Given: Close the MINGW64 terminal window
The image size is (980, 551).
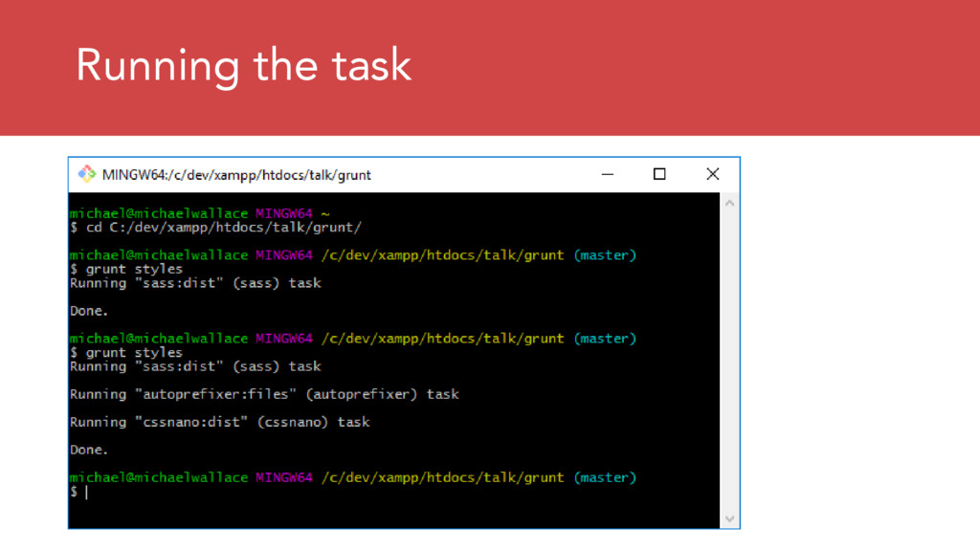Looking at the screenshot, I should 712,174.
